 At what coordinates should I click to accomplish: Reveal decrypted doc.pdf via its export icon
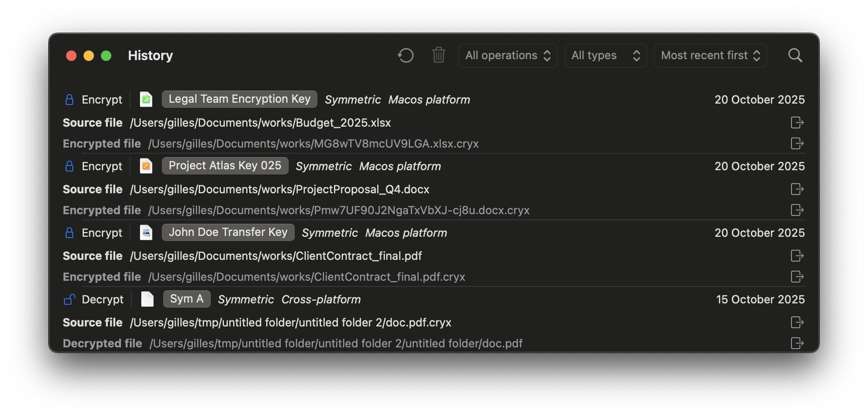[x=797, y=343]
